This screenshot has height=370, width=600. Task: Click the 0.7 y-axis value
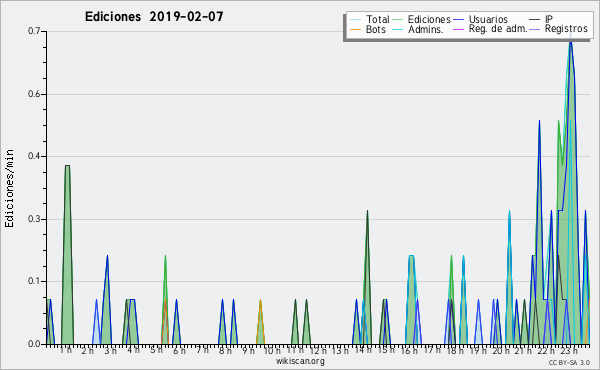(x=34, y=31)
